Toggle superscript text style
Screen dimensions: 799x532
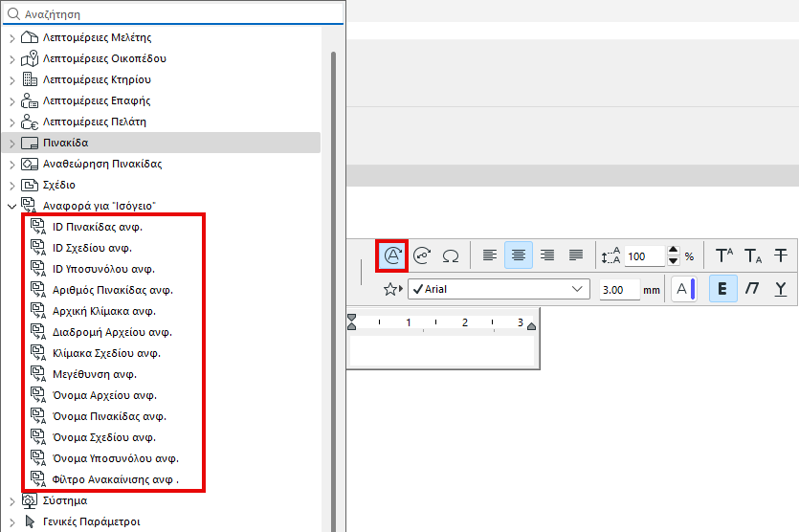(x=723, y=255)
